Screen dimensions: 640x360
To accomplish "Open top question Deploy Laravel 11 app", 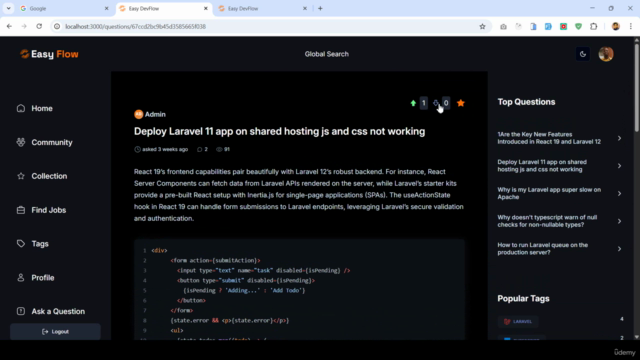I will pyautogui.click(x=542, y=166).
